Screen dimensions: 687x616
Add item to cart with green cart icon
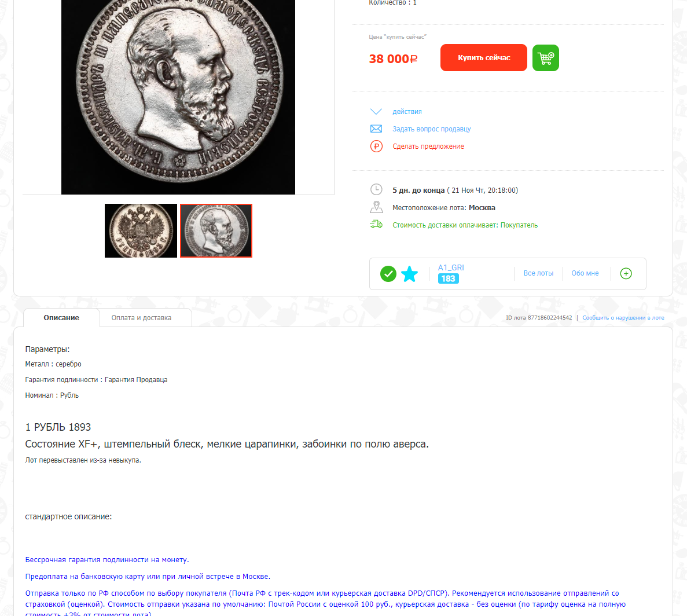[545, 58]
